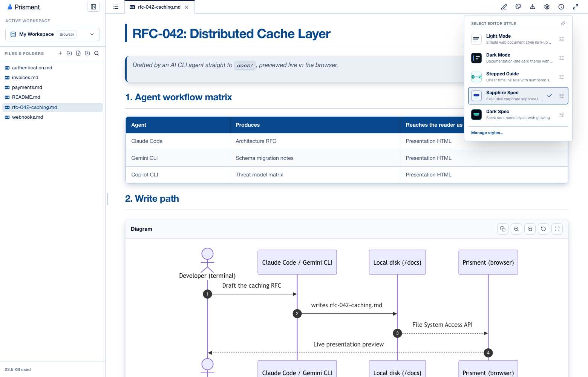Click the Gemini CLI table cell

pyautogui.click(x=178, y=158)
